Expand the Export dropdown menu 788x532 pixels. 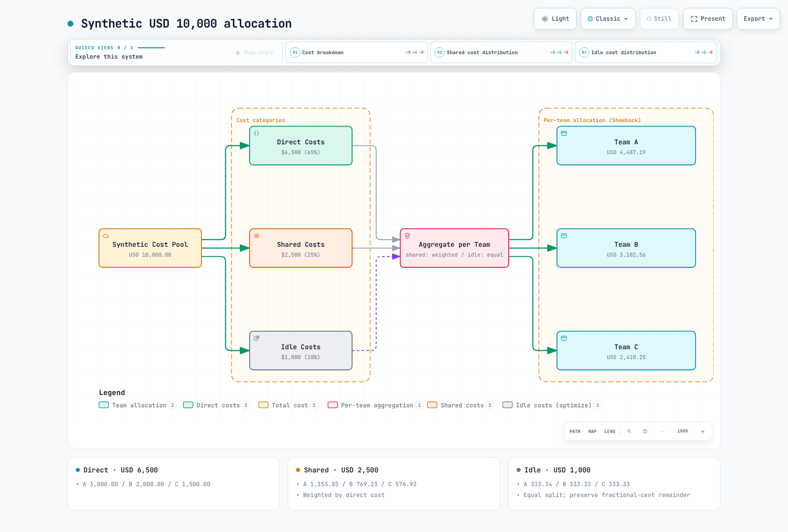pyautogui.click(x=758, y=19)
